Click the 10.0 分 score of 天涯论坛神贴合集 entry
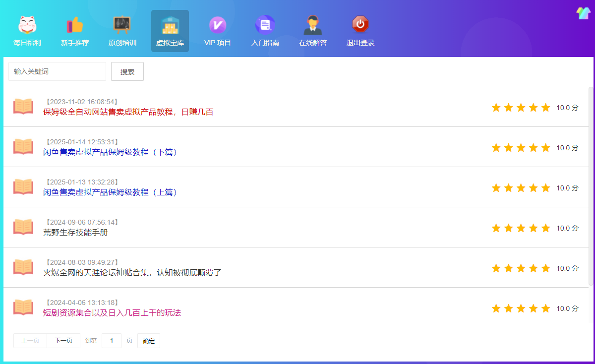The height and width of the screenshot is (364, 595). tap(567, 268)
